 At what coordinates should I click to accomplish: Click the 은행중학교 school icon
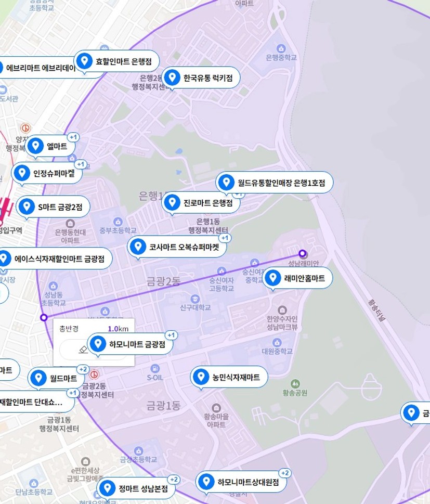(x=281, y=48)
